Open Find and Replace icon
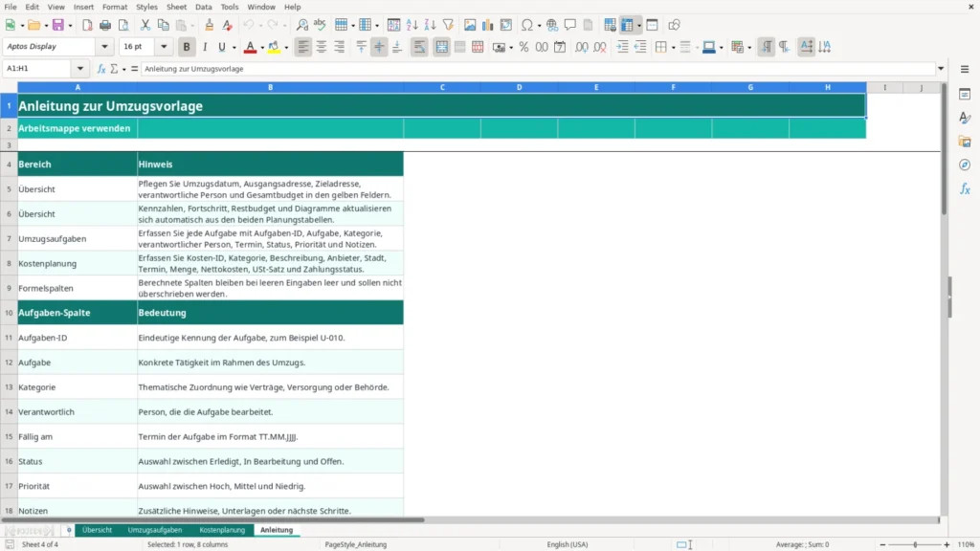 click(301, 25)
